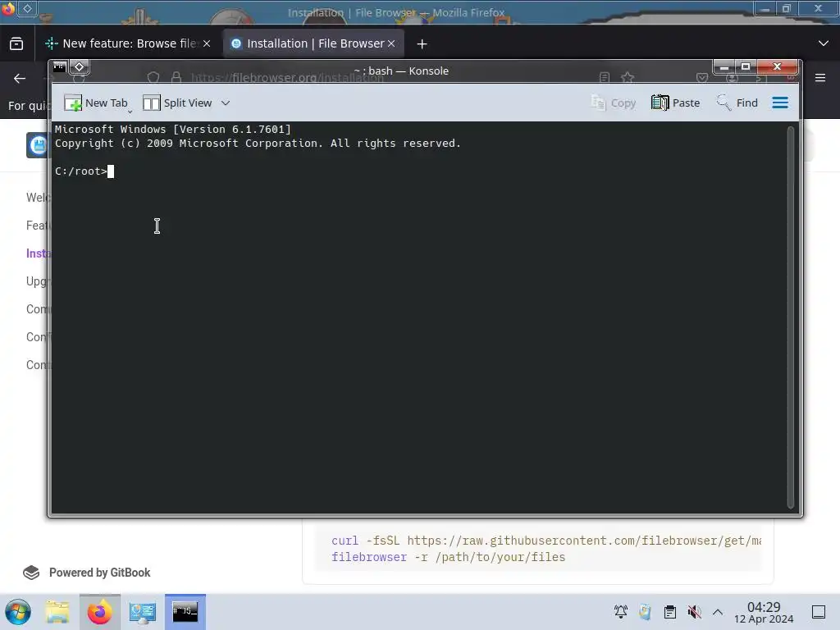
Task: Click the Split View button in Konsole
Action: (177, 103)
